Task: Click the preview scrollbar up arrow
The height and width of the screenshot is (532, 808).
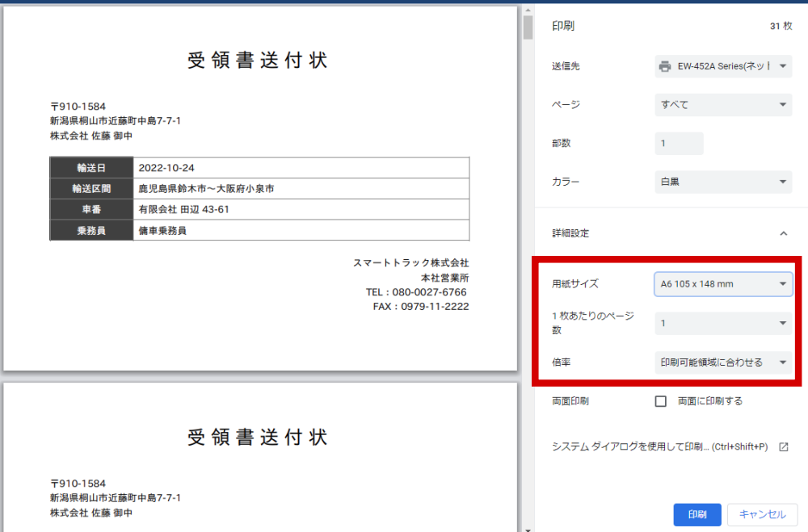Action: pyautogui.click(x=528, y=8)
